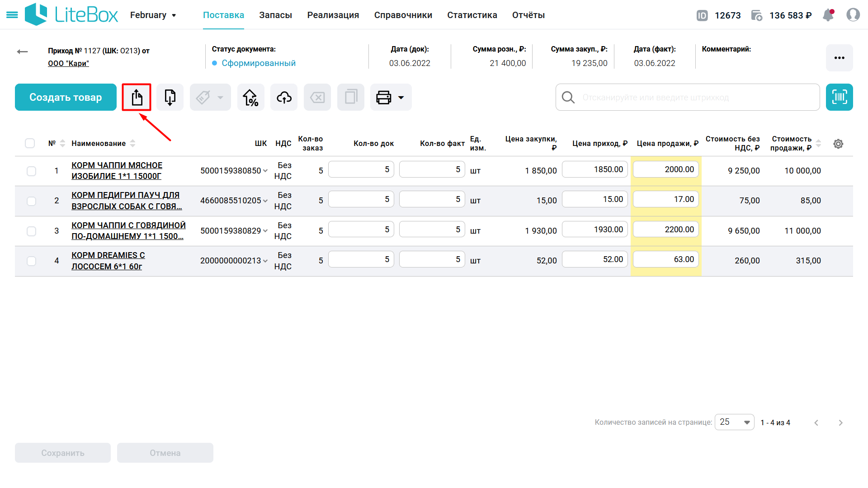Click Цена приход field 15.00
Screen dimensions: 868x488
coord(595,199)
